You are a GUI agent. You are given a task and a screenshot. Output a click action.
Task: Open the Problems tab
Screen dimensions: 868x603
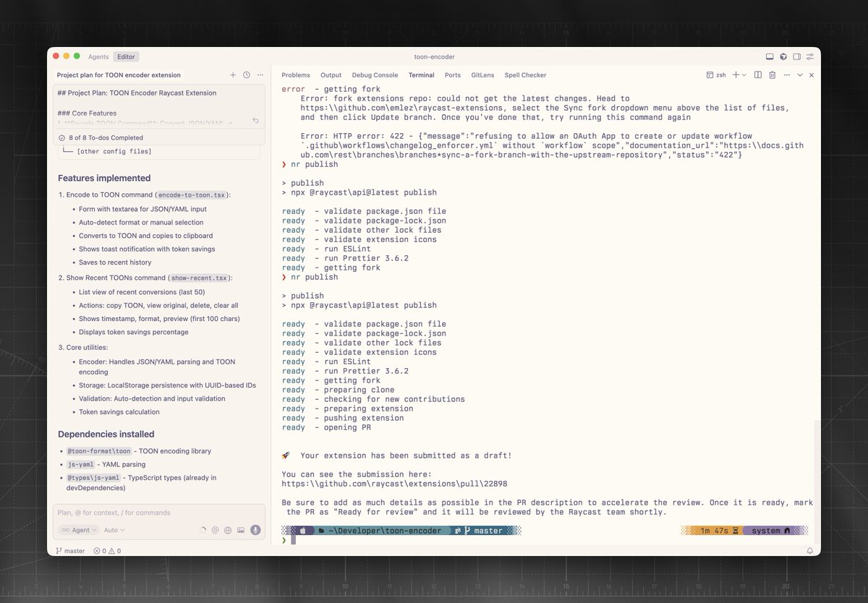(x=296, y=75)
